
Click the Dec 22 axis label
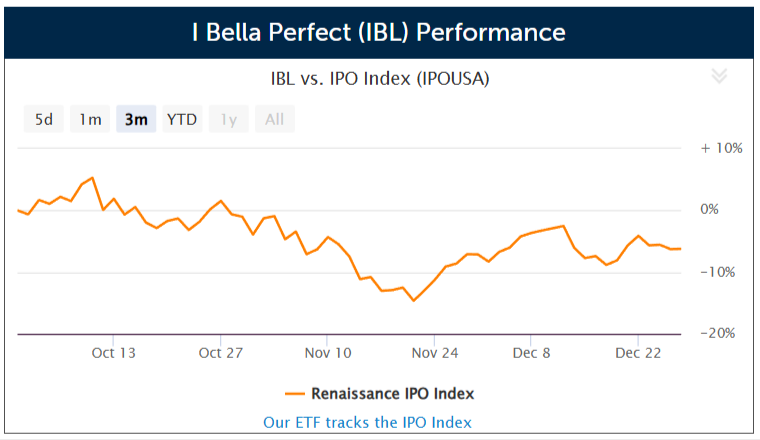pyautogui.click(x=638, y=353)
